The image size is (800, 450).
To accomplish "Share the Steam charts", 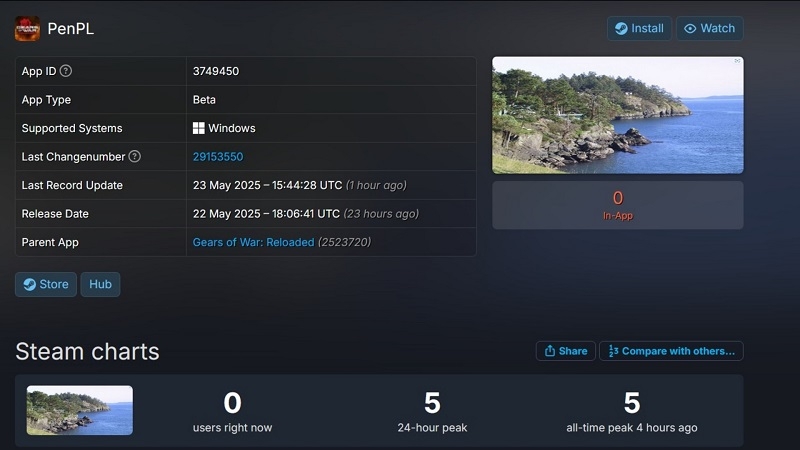I will 565,351.
